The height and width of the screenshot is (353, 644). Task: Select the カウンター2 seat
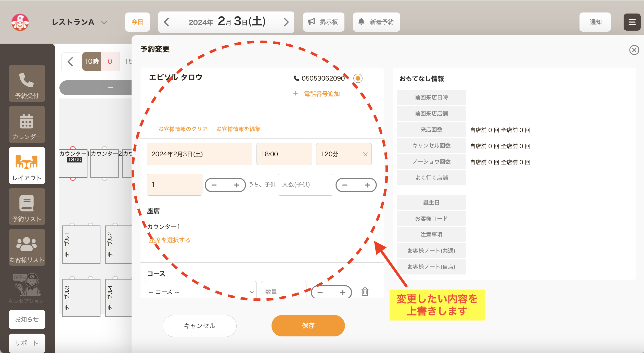coord(105,163)
